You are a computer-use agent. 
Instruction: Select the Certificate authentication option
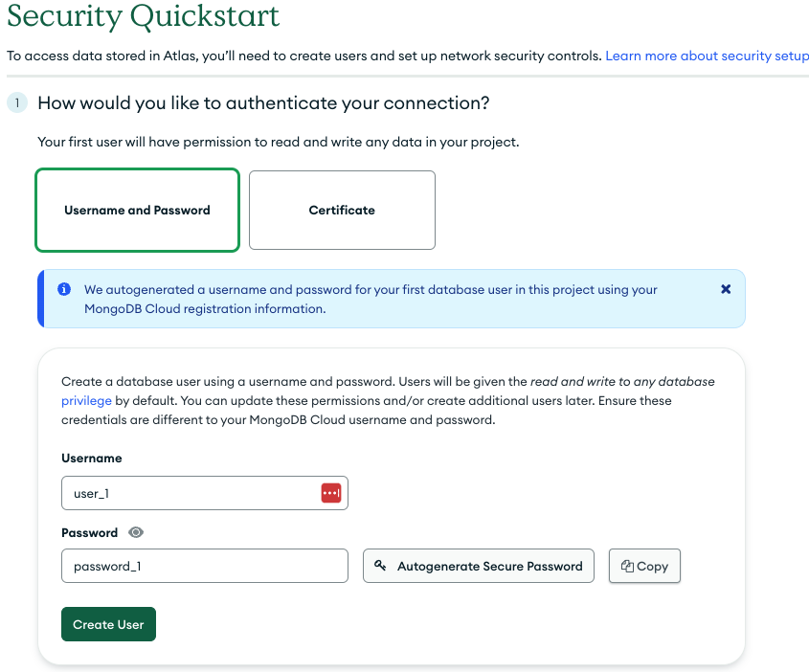342,210
